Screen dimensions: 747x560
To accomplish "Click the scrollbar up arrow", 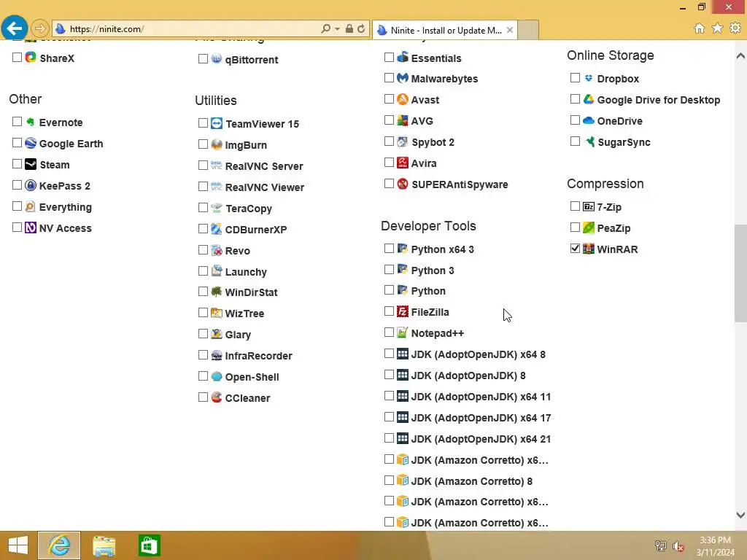I will pyautogui.click(x=740, y=55).
